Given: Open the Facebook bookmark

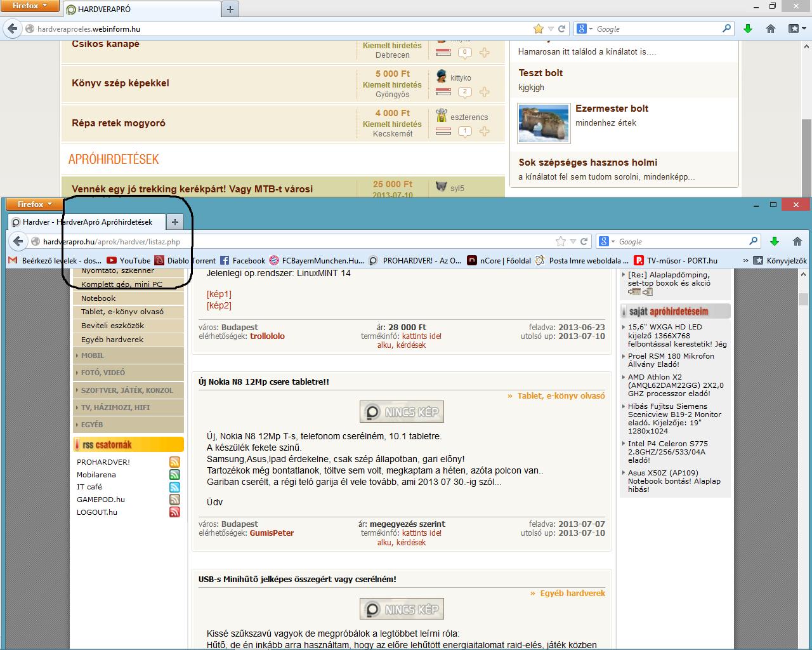Looking at the screenshot, I should [242, 260].
